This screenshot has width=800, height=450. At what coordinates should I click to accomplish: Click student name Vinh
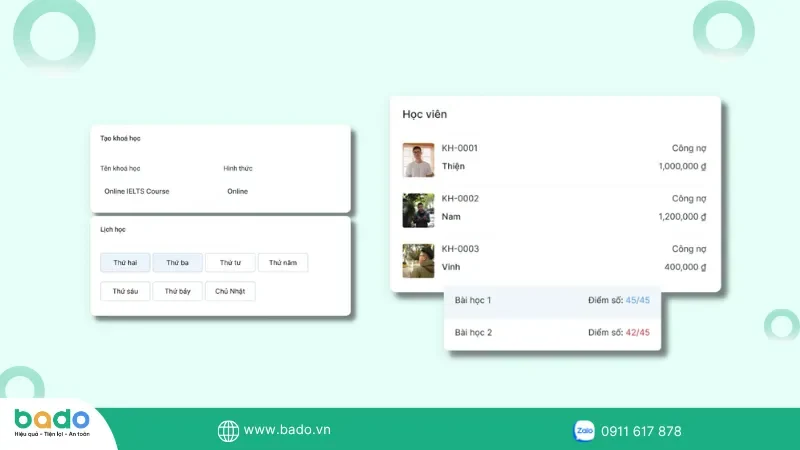451,267
